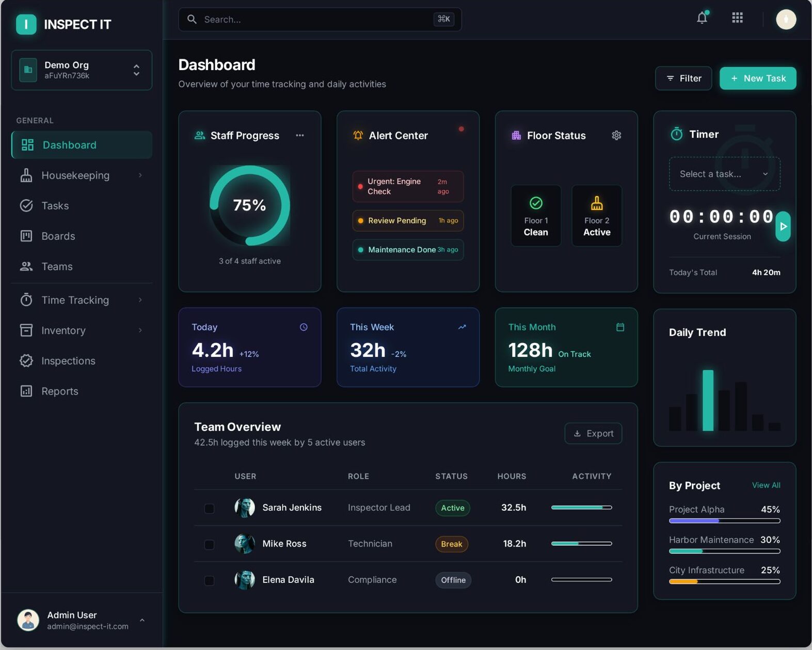812x650 pixels.
Task: Check the Sarah Jenkins row checkbox
Action: click(x=209, y=509)
